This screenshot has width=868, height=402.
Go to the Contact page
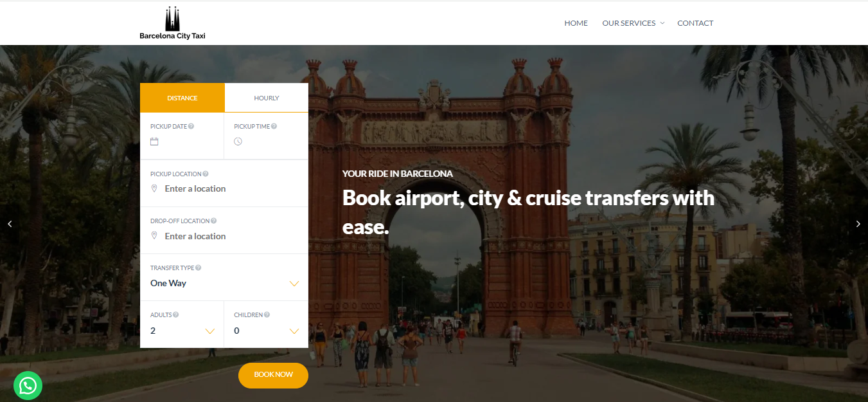point(695,23)
